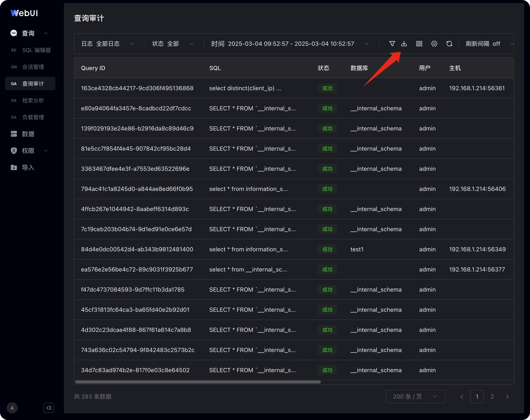This screenshot has height=420, width=530.
Task: Click Query ID ea576e2e56be4c72-89c9031f3925b677
Action: point(137,269)
